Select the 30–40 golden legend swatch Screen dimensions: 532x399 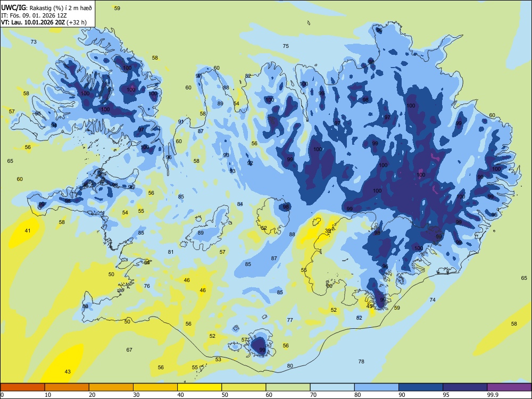point(155,387)
